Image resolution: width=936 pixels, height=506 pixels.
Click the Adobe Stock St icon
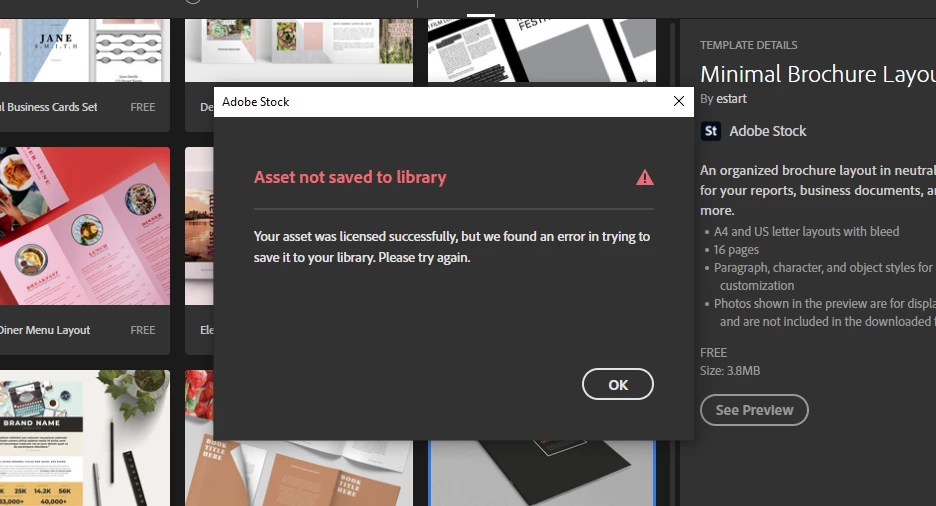(710, 131)
